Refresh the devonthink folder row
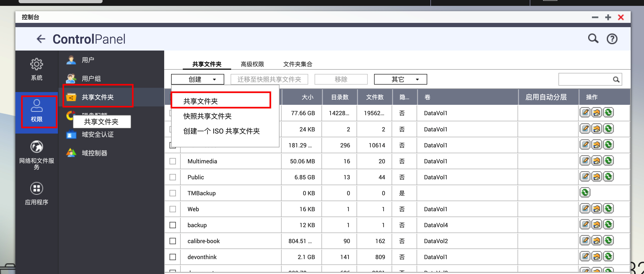This screenshot has height=274, width=644. (x=608, y=256)
